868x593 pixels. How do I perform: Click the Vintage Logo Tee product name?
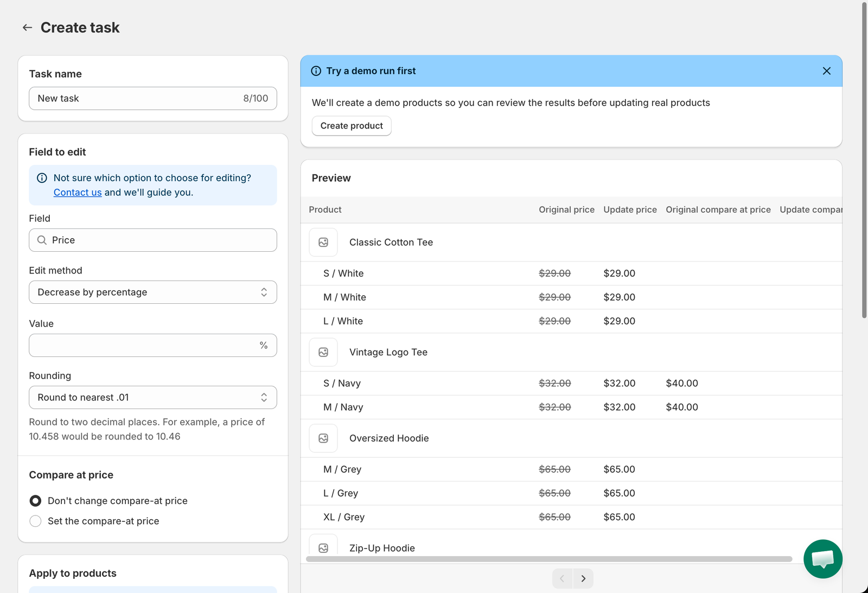pyautogui.click(x=388, y=352)
